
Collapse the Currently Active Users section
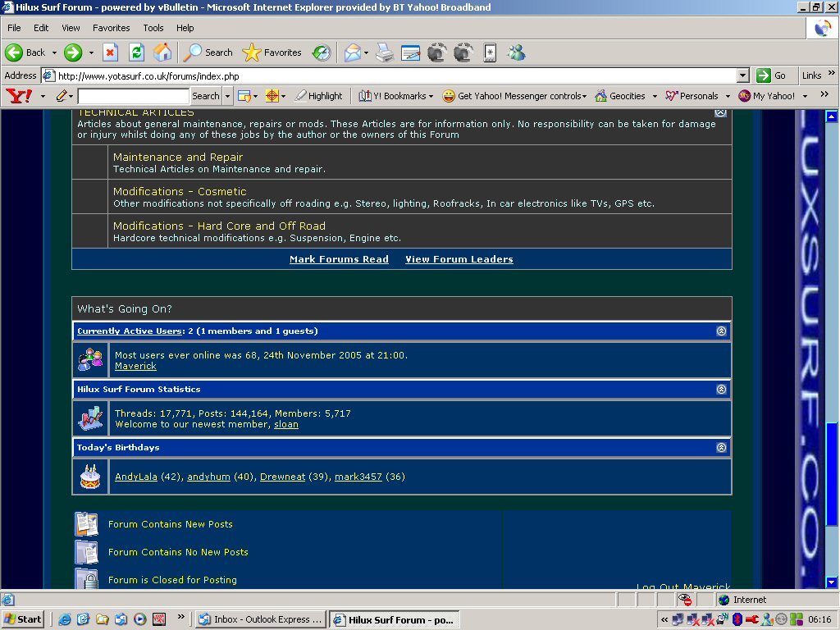pyautogui.click(x=721, y=331)
